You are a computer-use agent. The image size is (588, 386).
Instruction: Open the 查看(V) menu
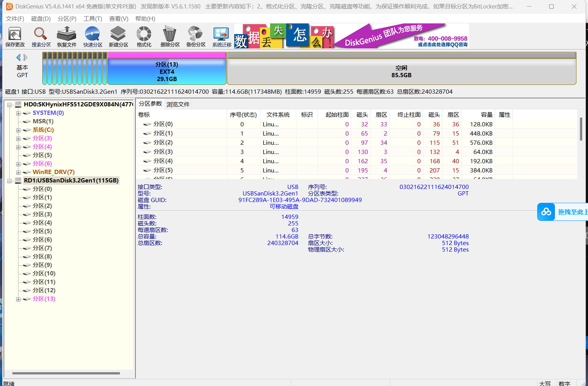119,19
